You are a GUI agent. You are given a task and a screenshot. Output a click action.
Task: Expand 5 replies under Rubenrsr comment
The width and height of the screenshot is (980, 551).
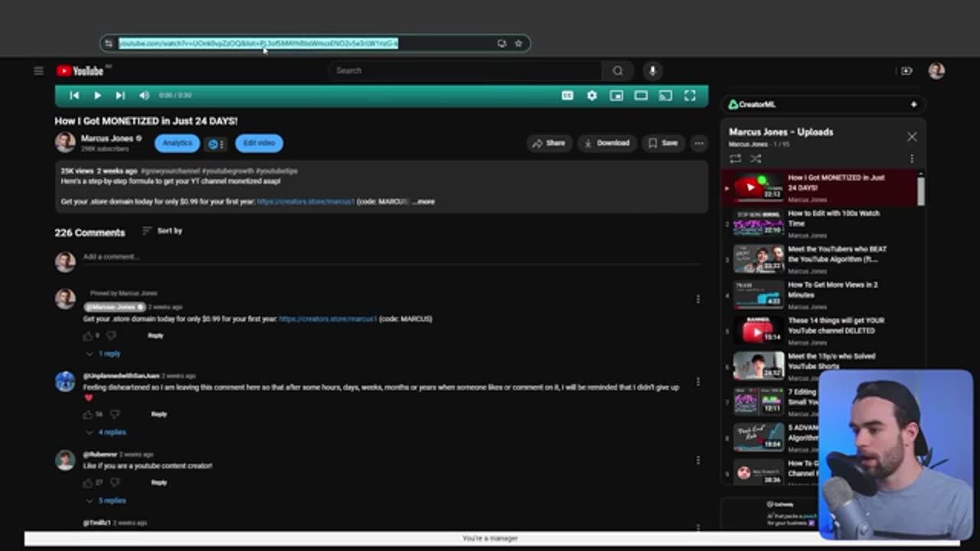[106, 501]
